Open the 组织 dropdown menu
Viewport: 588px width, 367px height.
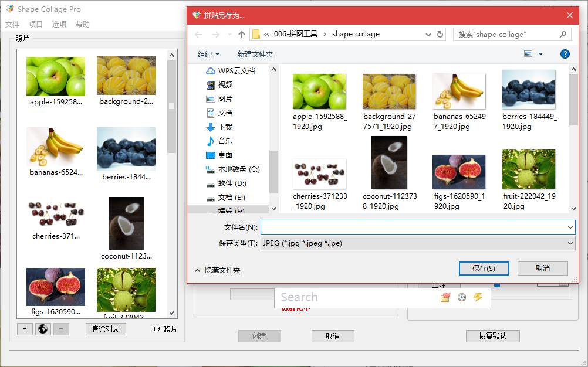tap(208, 55)
